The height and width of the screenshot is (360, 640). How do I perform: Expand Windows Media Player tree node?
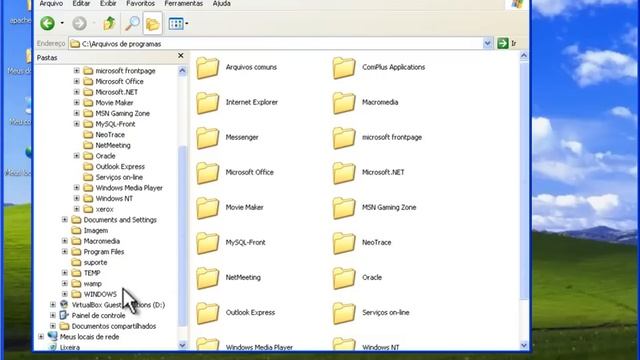pos(77,187)
